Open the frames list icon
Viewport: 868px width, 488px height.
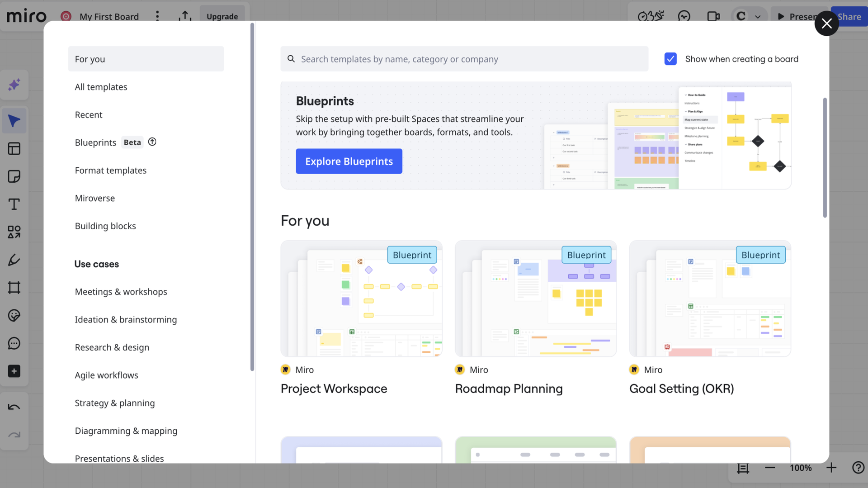point(743,468)
